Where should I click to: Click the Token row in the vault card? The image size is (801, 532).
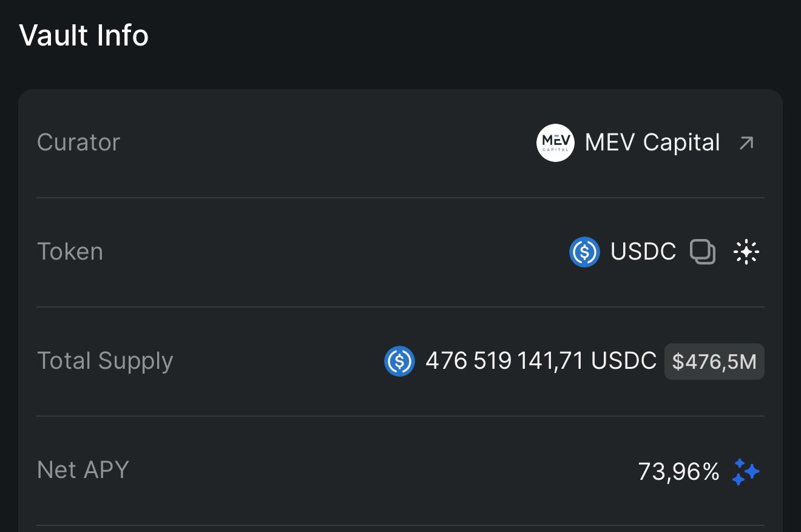(x=400, y=252)
